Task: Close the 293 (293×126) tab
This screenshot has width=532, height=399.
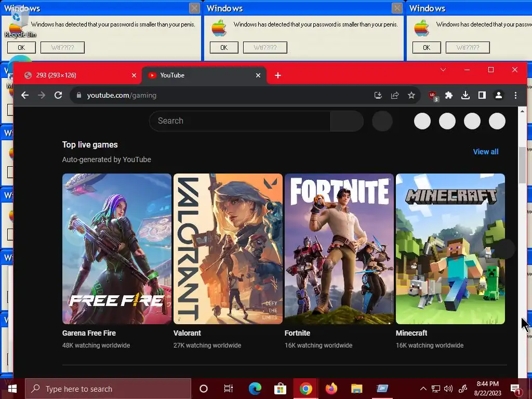Action: 134,75
